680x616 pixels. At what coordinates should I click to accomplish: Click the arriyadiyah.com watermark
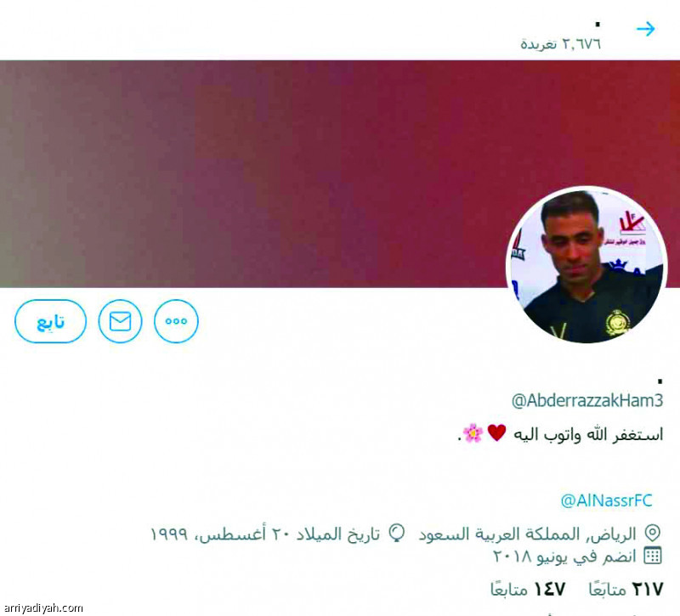tap(42, 608)
